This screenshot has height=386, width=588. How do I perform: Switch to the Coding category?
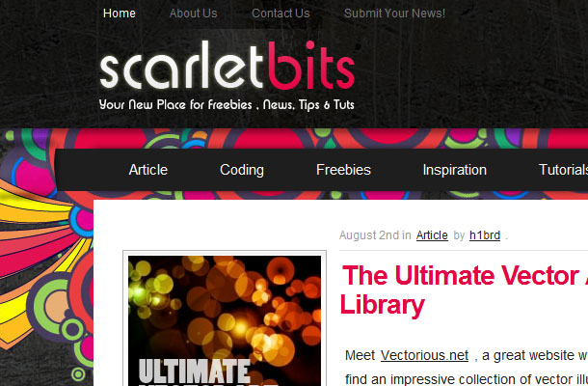point(242,170)
